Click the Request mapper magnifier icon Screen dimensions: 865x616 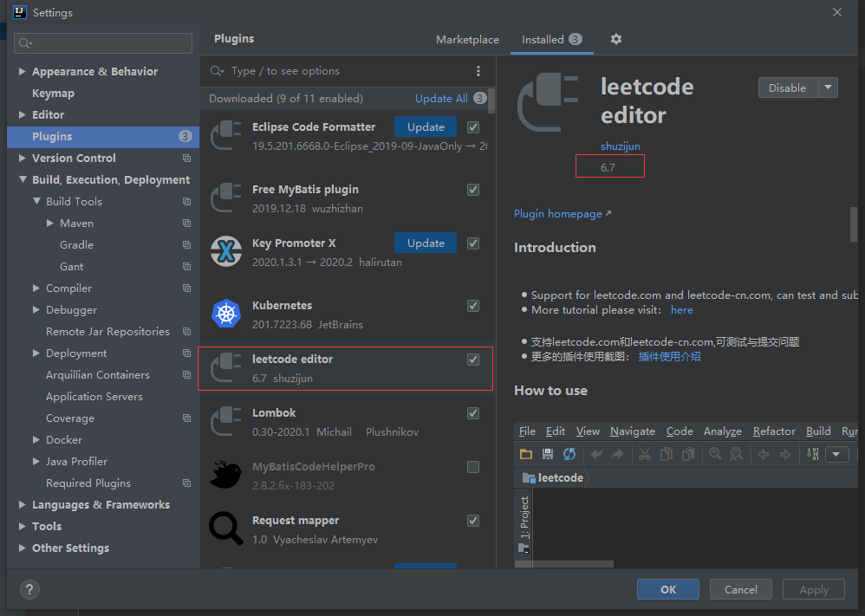[226, 529]
